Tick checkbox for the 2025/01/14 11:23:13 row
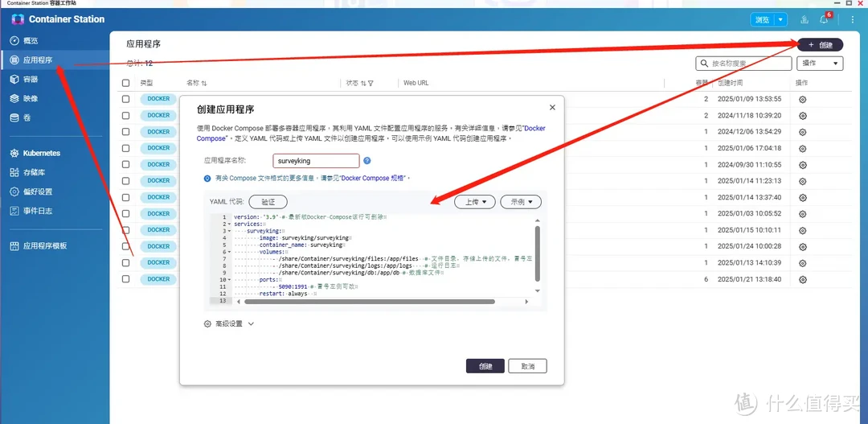The image size is (868, 424). coord(125,181)
